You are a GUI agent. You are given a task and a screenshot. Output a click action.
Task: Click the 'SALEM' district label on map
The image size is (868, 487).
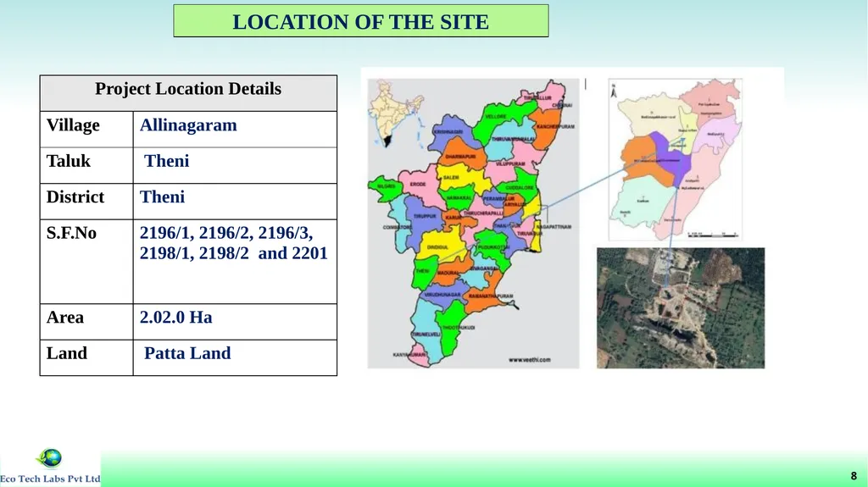tap(451, 178)
